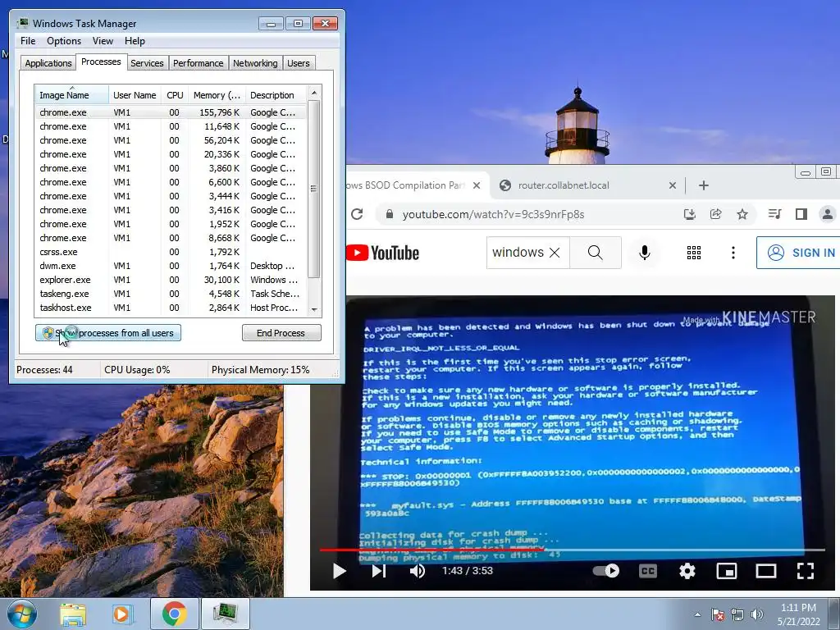The width and height of the screenshot is (840, 630).
Task: Open video player settings gear
Action: tap(687, 571)
